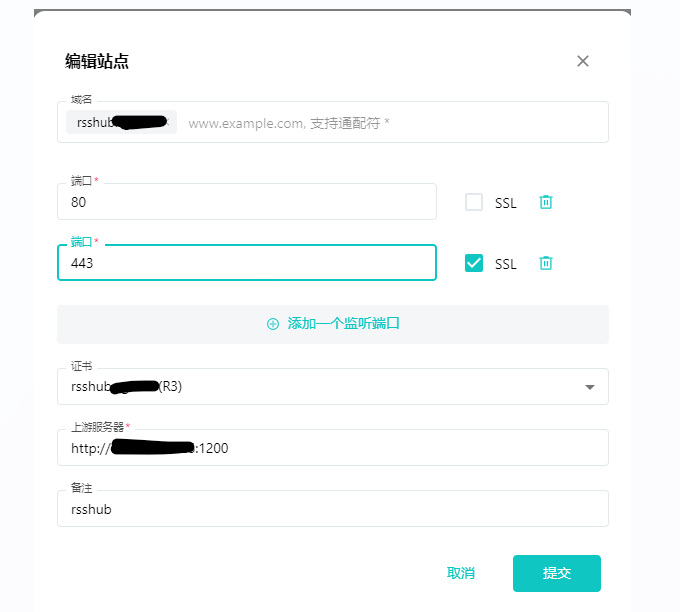Enable SSL checkbox for port 80
680x612 pixels.
click(x=474, y=202)
